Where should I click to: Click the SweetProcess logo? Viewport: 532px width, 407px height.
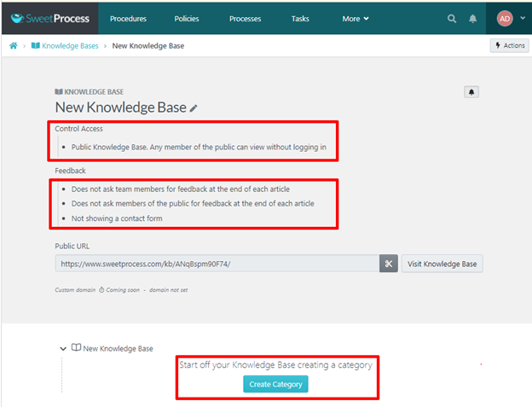click(x=49, y=18)
